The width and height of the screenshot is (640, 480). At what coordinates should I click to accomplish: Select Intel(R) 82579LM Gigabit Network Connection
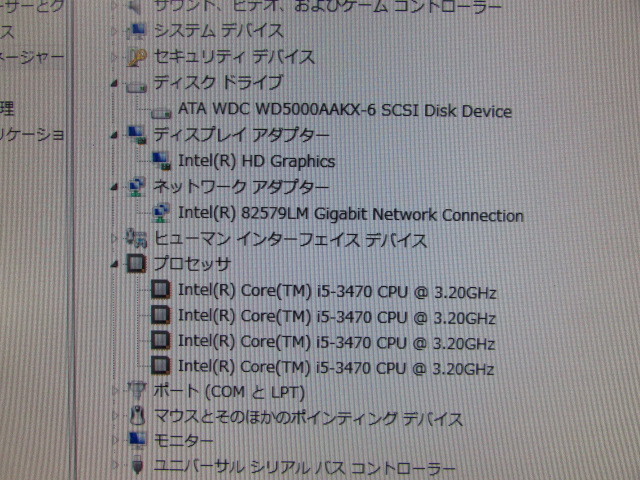pos(351,214)
